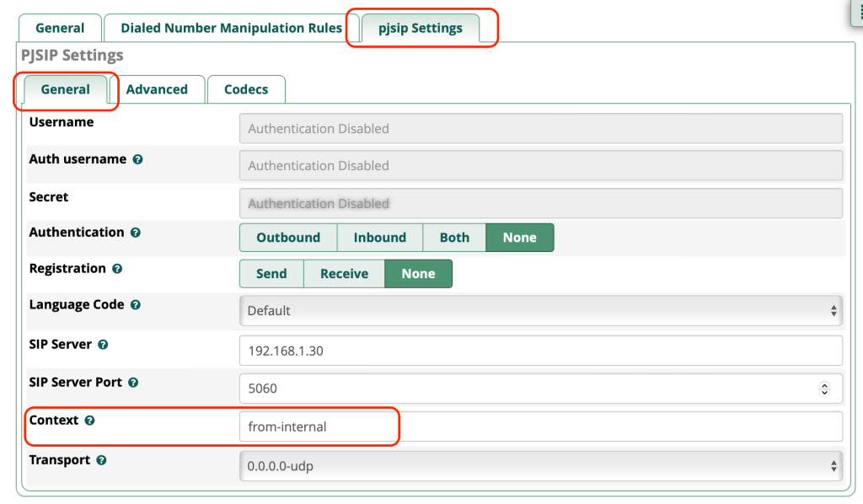Click the SIP Server address field

[541, 351]
